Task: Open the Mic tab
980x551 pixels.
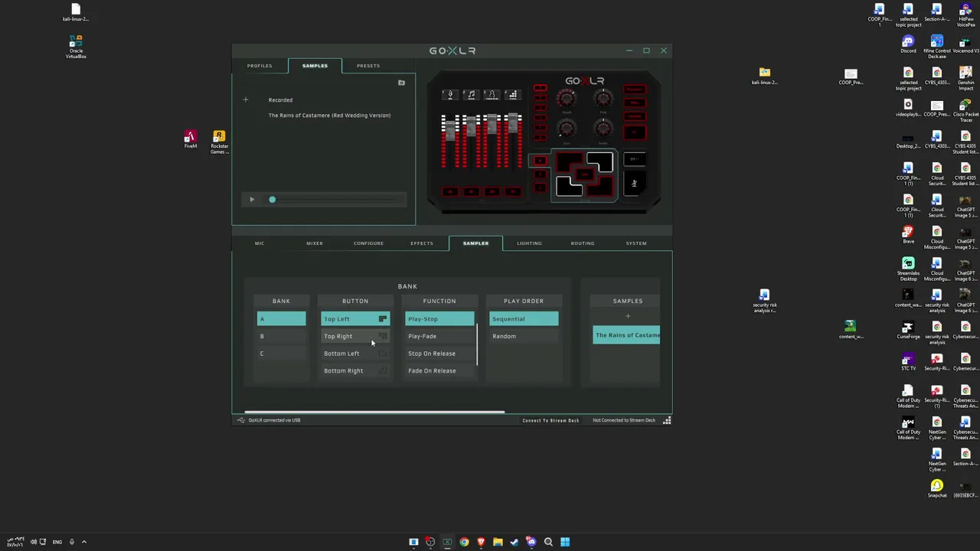Action: pyautogui.click(x=260, y=243)
